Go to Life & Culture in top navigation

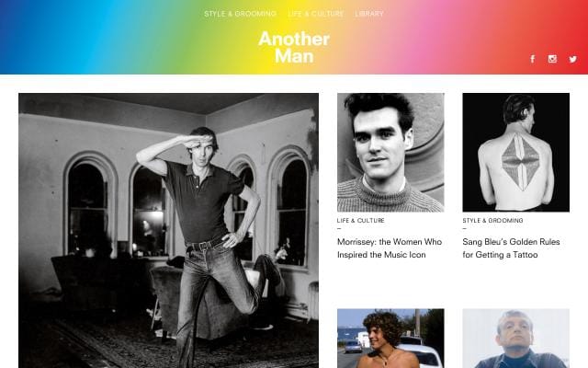point(316,14)
